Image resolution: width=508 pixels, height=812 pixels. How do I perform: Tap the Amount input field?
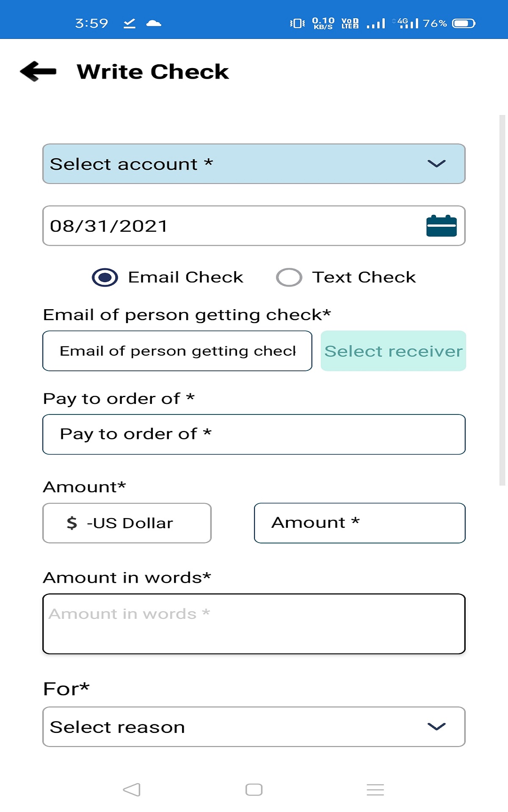point(359,523)
